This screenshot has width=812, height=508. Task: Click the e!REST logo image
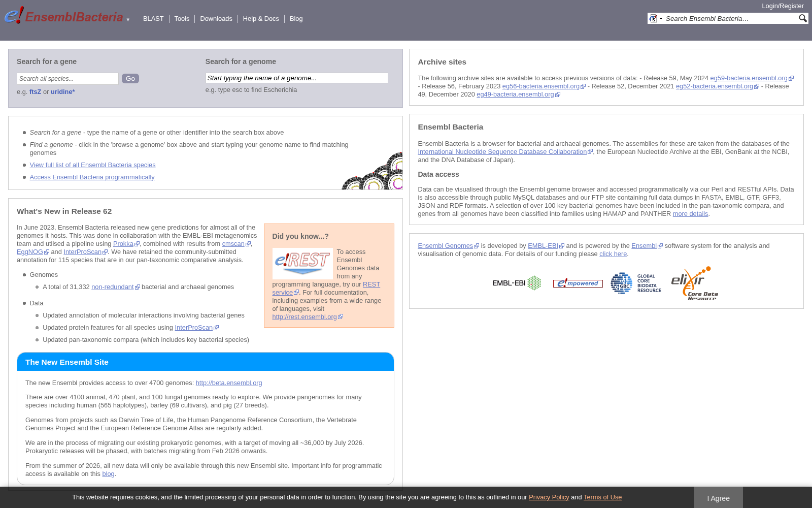tap(302, 263)
